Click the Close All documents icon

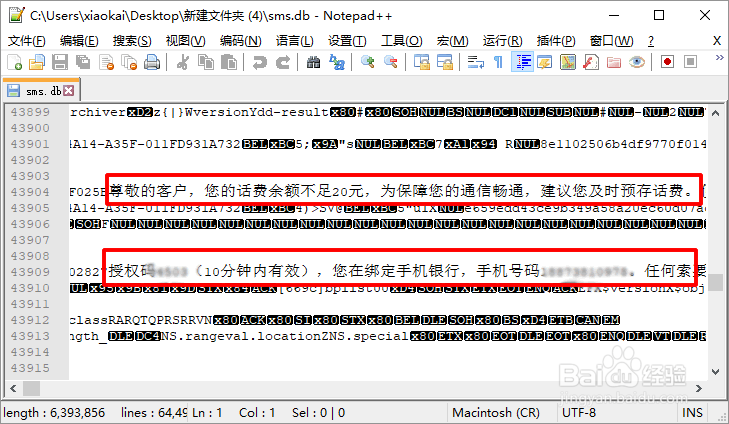point(129,62)
